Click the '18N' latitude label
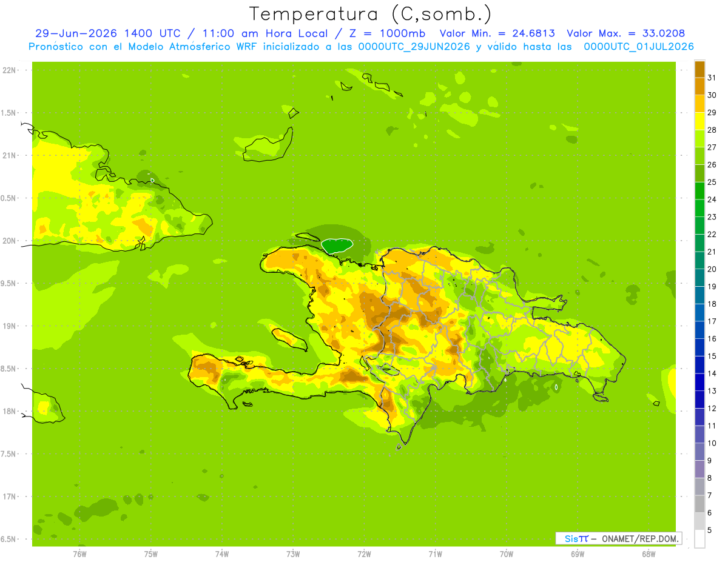 [10, 411]
